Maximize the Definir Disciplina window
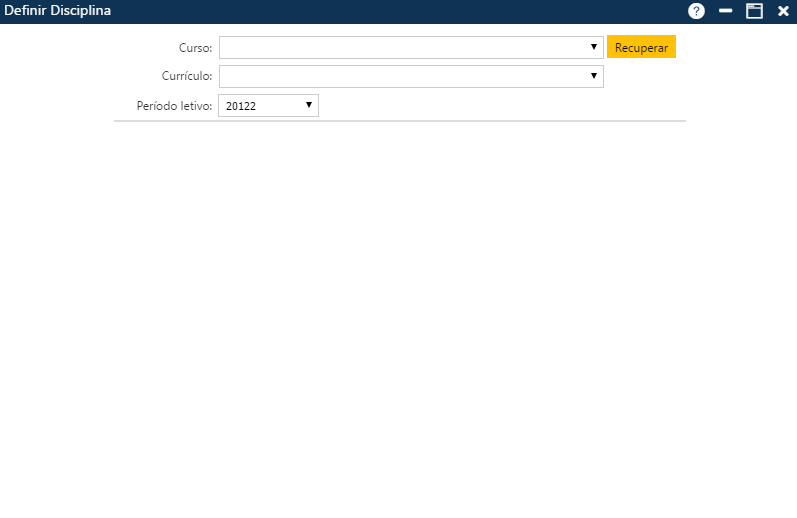The height and width of the screenshot is (518, 797). point(754,11)
